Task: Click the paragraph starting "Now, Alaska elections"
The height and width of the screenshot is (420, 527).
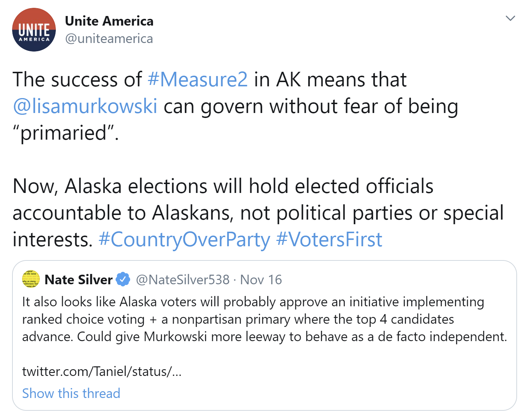Action: [x=258, y=213]
